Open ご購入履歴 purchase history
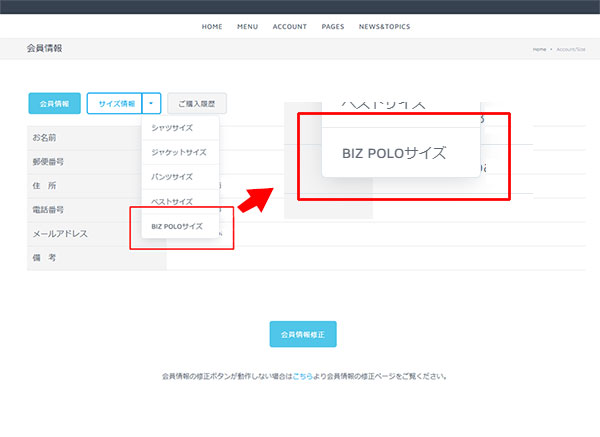This screenshot has height=437, width=600. click(197, 103)
